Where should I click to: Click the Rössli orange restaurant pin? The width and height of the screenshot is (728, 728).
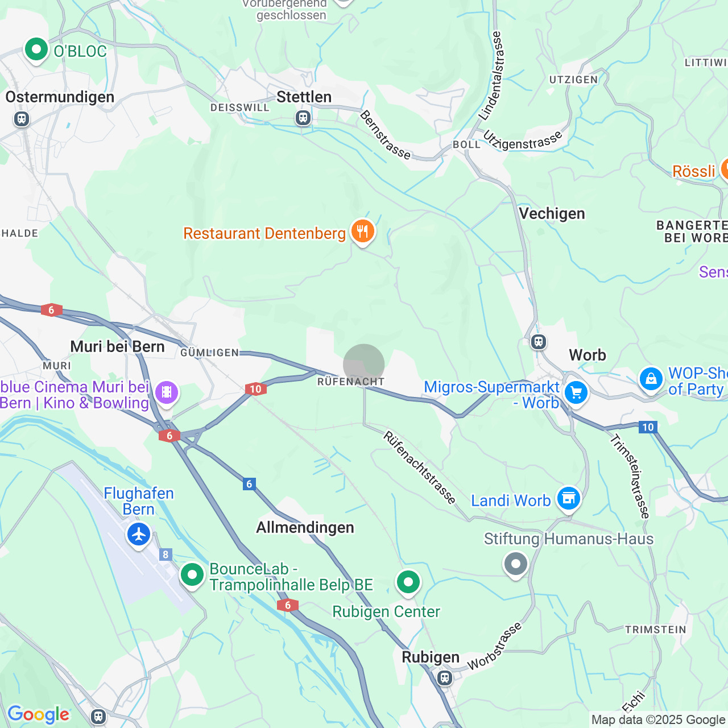click(x=725, y=169)
